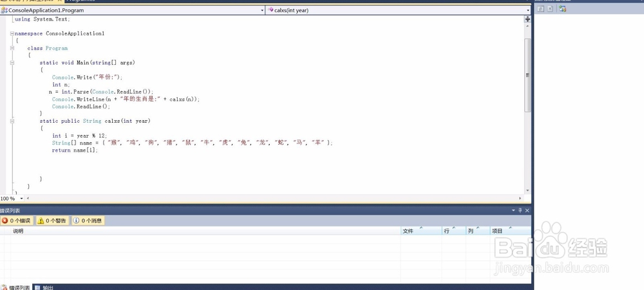
Task: Close the active document tab
Action: 59,1
